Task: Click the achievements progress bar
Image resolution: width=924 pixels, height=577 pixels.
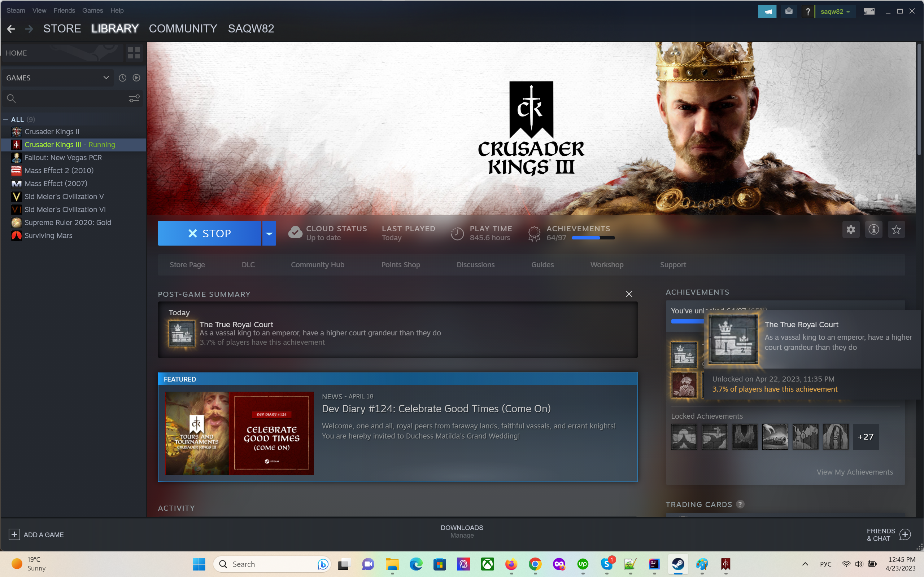Action: pos(593,238)
